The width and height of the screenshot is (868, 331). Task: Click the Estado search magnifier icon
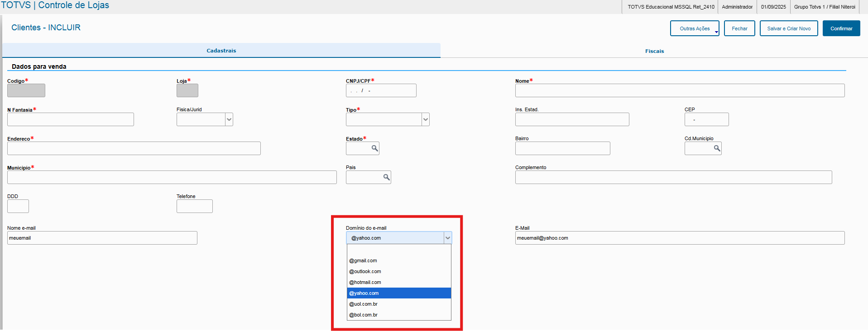click(374, 148)
